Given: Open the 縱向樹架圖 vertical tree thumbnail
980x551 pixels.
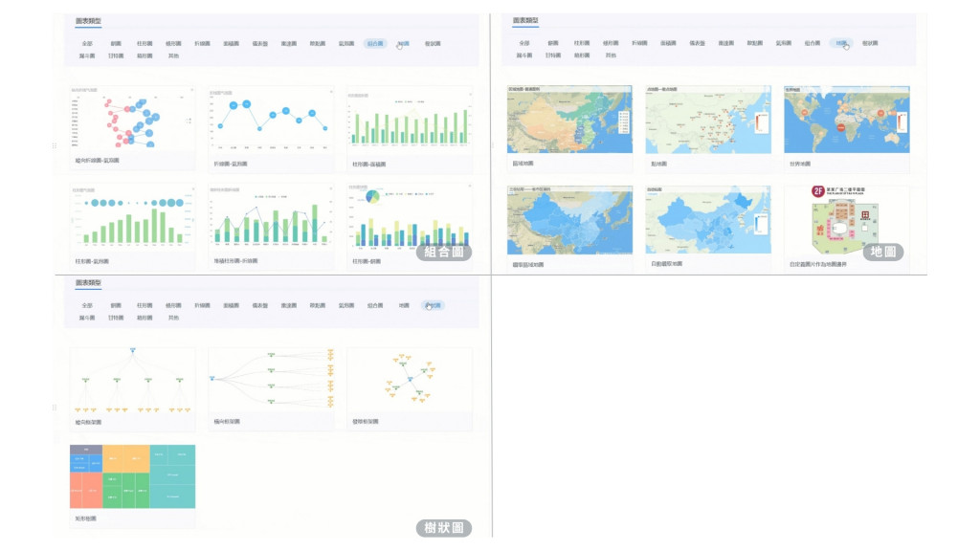Looking at the screenshot, I should pyautogui.click(x=132, y=381).
